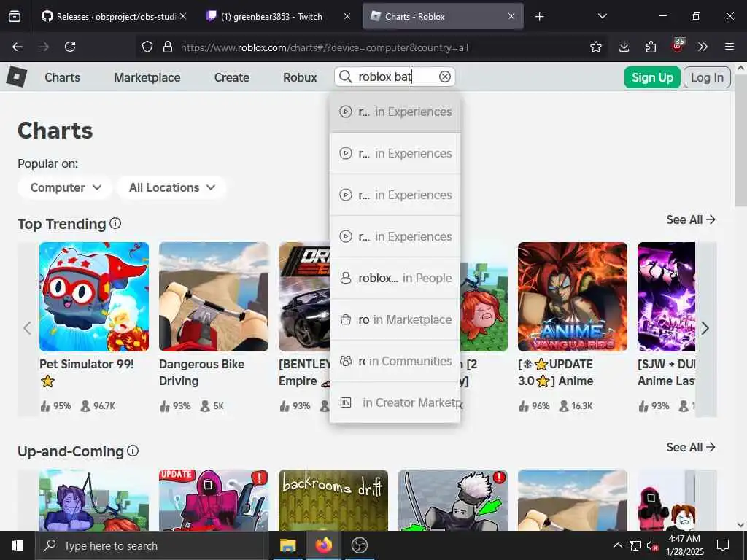747x560 pixels.
Task: Click the Roblox logo home icon
Action: (17, 77)
